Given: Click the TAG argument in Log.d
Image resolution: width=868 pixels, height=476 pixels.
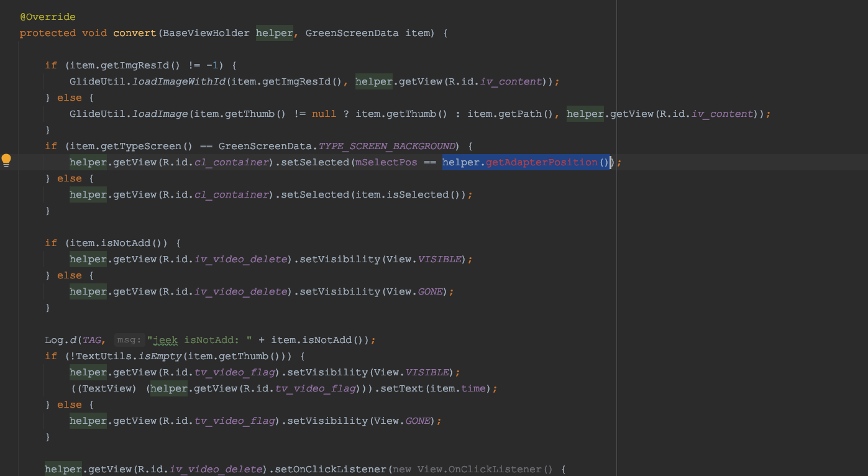Looking at the screenshot, I should [91, 340].
